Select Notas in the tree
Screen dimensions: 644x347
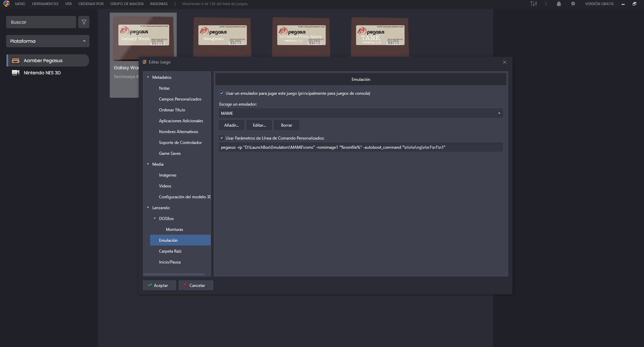coord(164,88)
